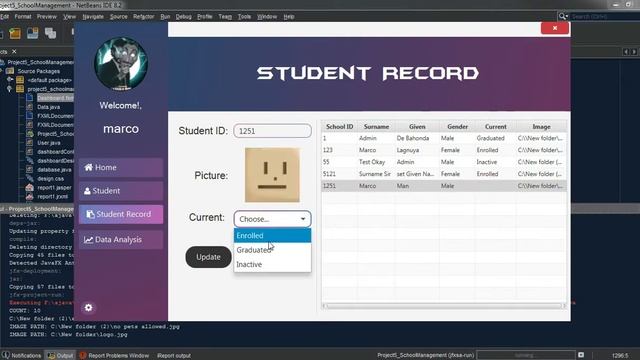Select table row with School ID 1251
The width and height of the screenshot is (640, 360).
(444, 186)
